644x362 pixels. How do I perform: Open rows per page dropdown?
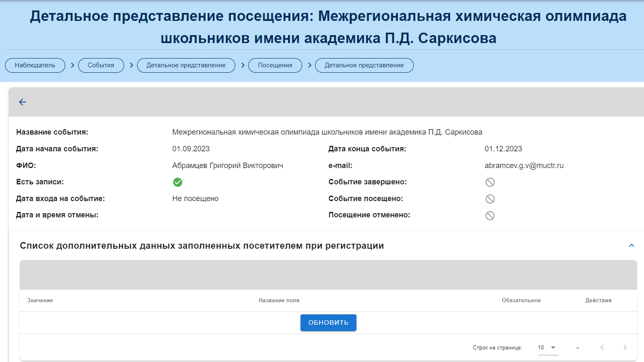pyautogui.click(x=548, y=347)
